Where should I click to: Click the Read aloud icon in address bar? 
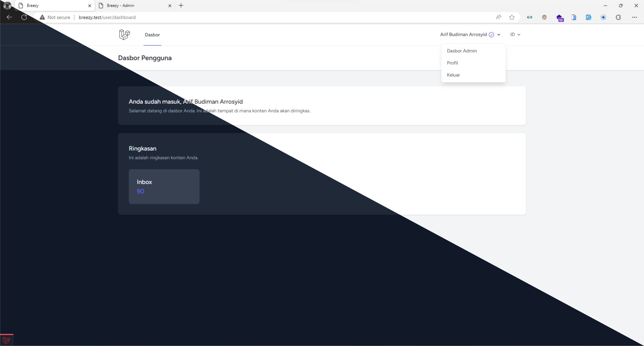pos(498,17)
